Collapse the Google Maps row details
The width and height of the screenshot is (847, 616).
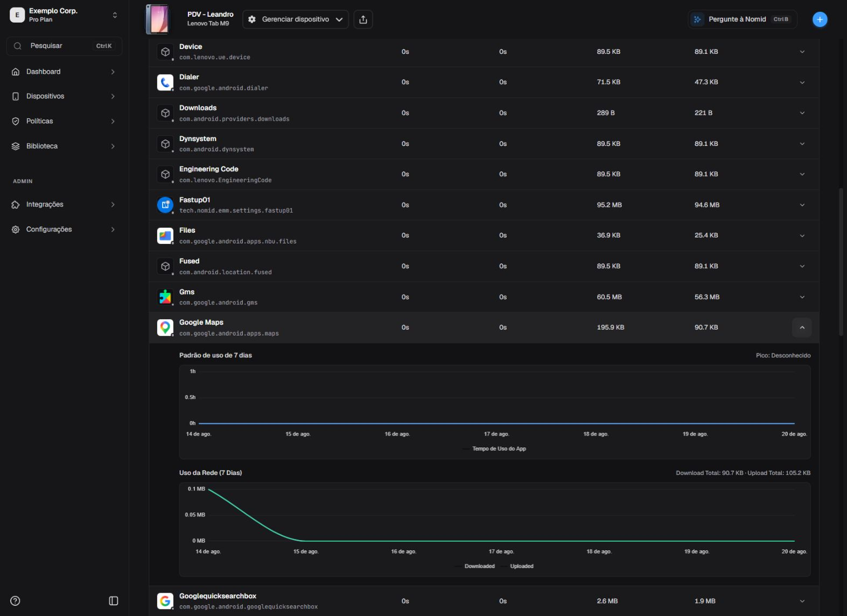pos(802,327)
